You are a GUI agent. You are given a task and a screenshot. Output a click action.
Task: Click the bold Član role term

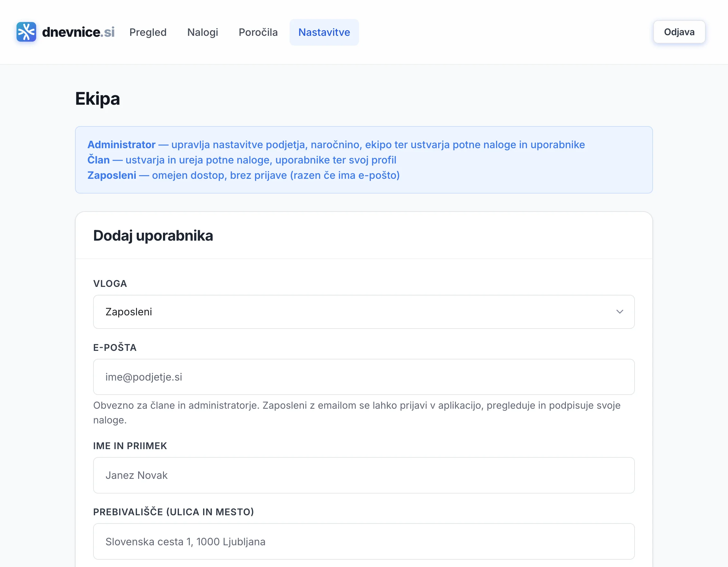click(x=98, y=160)
